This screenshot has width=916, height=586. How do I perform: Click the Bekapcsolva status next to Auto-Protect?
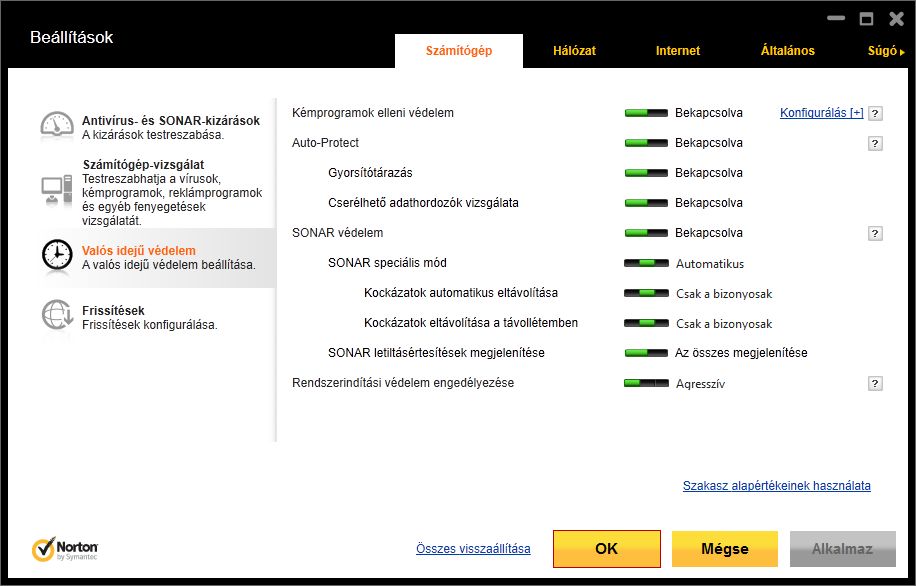[x=709, y=143]
